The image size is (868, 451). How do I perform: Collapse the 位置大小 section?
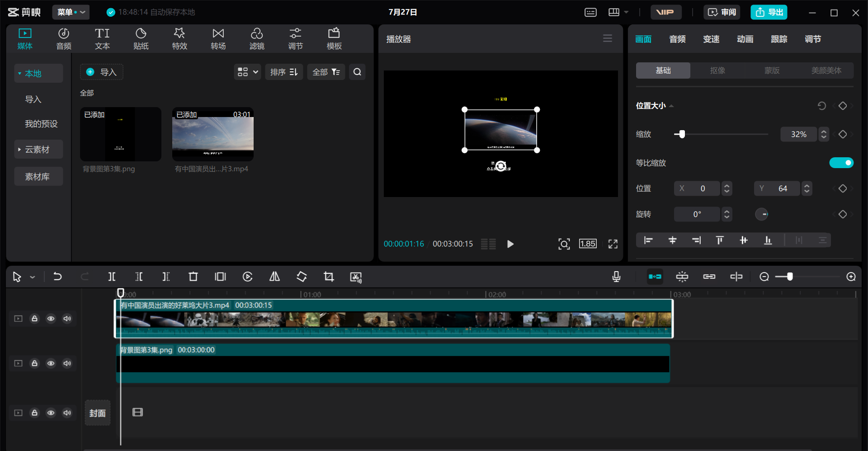[x=671, y=106]
